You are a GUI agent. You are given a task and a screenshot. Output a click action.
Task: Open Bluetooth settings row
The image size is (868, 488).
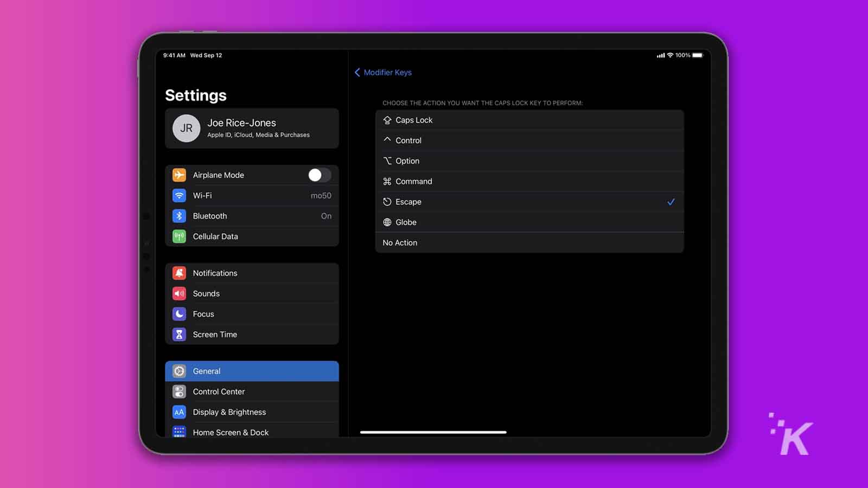tap(252, 216)
